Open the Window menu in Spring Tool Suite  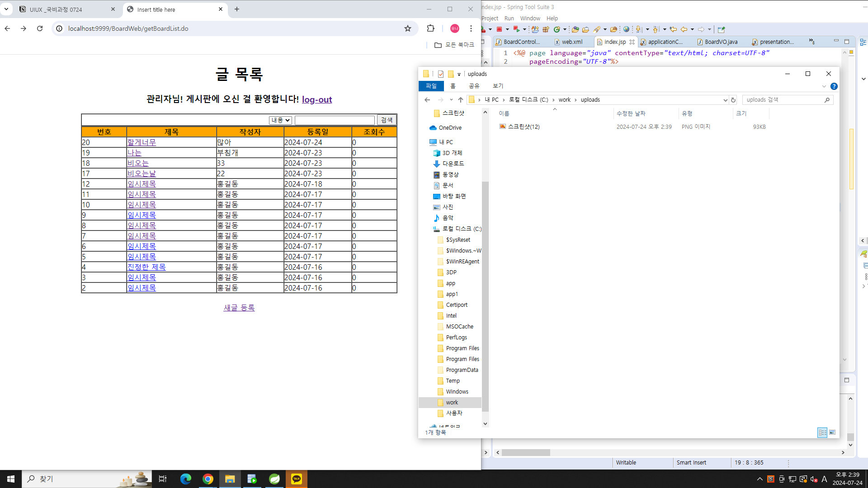(x=530, y=19)
